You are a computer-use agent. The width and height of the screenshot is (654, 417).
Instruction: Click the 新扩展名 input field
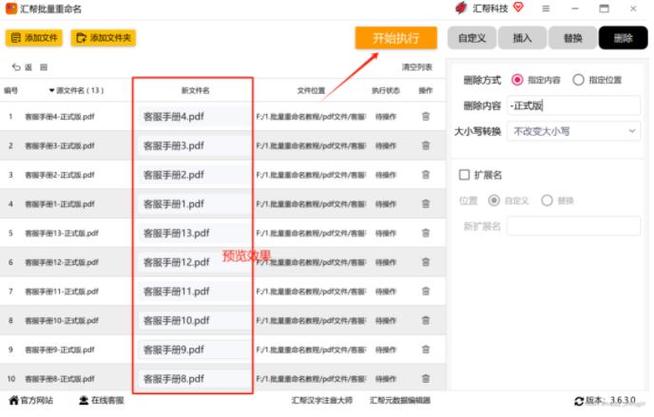[x=574, y=226]
